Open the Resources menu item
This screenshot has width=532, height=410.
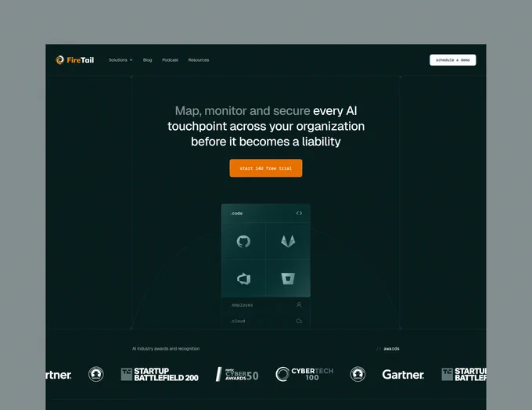pyautogui.click(x=199, y=60)
